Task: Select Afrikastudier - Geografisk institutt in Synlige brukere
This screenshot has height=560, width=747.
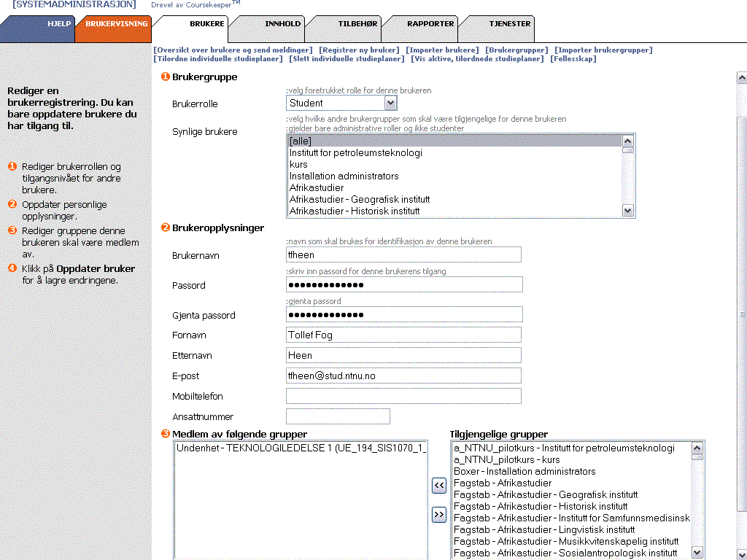Action: pos(454,200)
